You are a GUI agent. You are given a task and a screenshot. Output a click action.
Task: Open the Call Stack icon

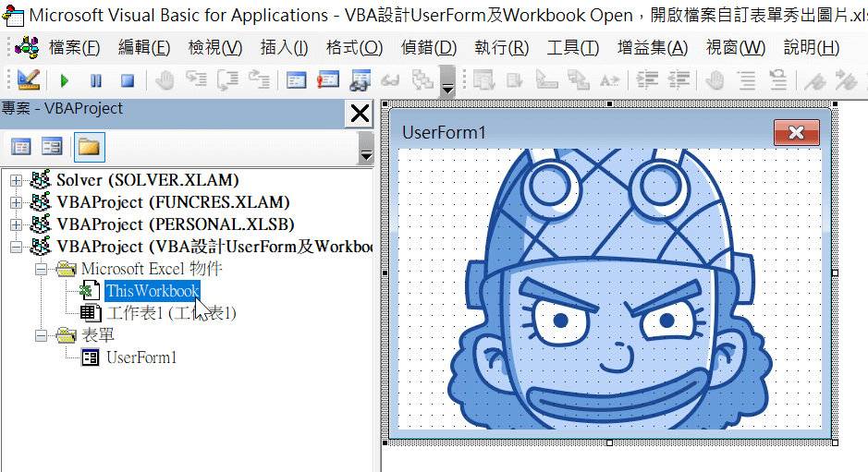pyautogui.click(x=423, y=80)
